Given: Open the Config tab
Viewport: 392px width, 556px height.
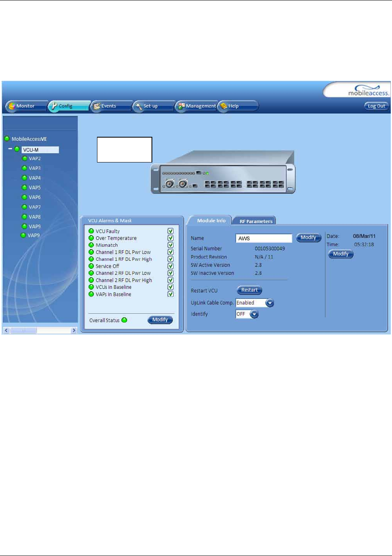Looking at the screenshot, I should (69, 106).
